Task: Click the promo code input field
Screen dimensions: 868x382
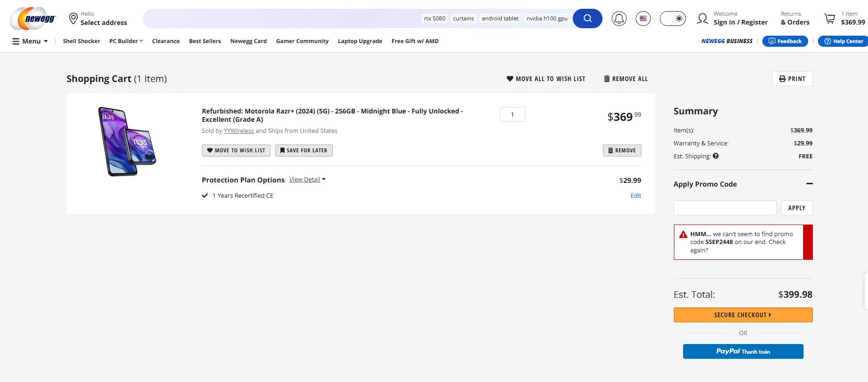Action: [x=725, y=208]
